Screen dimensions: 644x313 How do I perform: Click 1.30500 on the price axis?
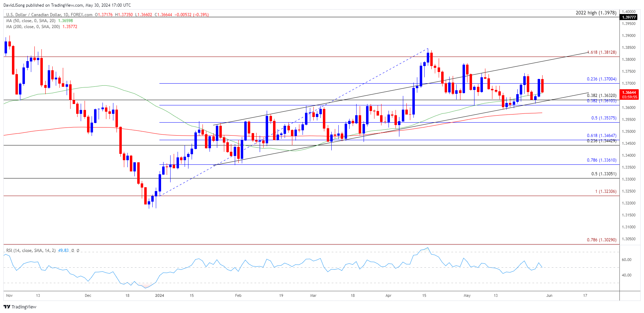(x=629, y=239)
